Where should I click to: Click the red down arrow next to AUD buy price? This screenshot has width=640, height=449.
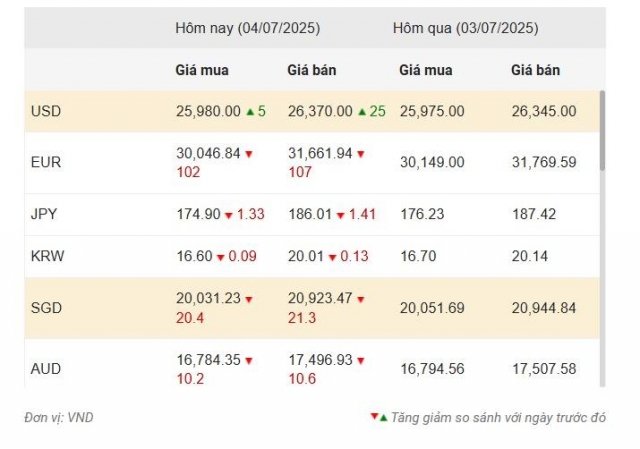click(x=249, y=361)
